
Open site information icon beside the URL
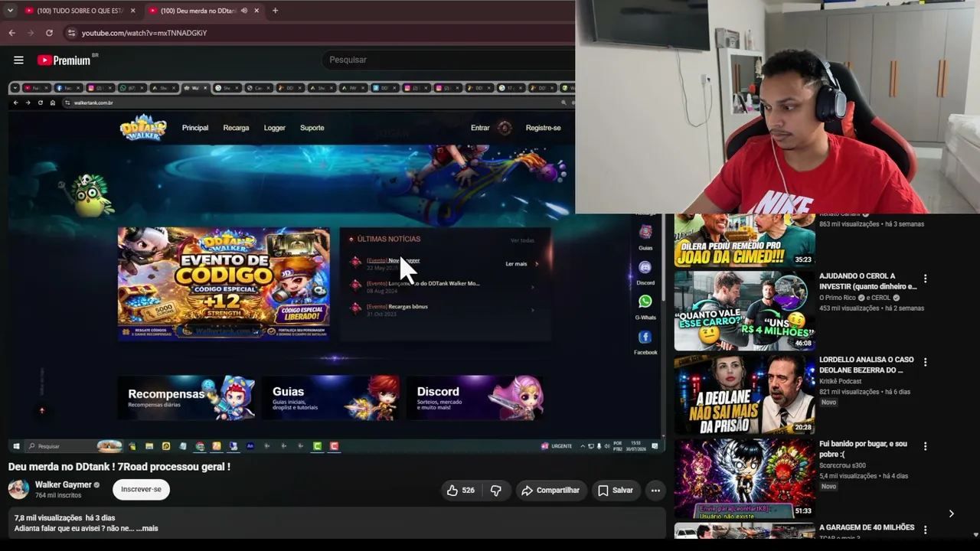(x=71, y=33)
